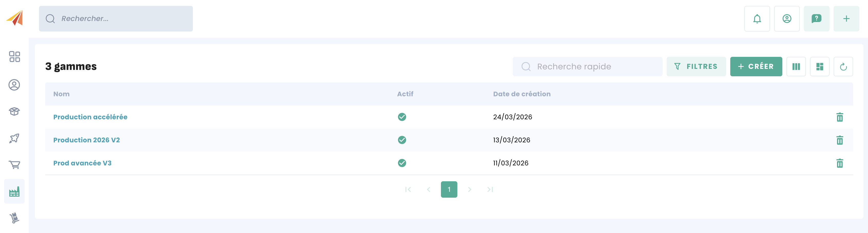
Task: Open notifications bell
Action: coord(757,18)
